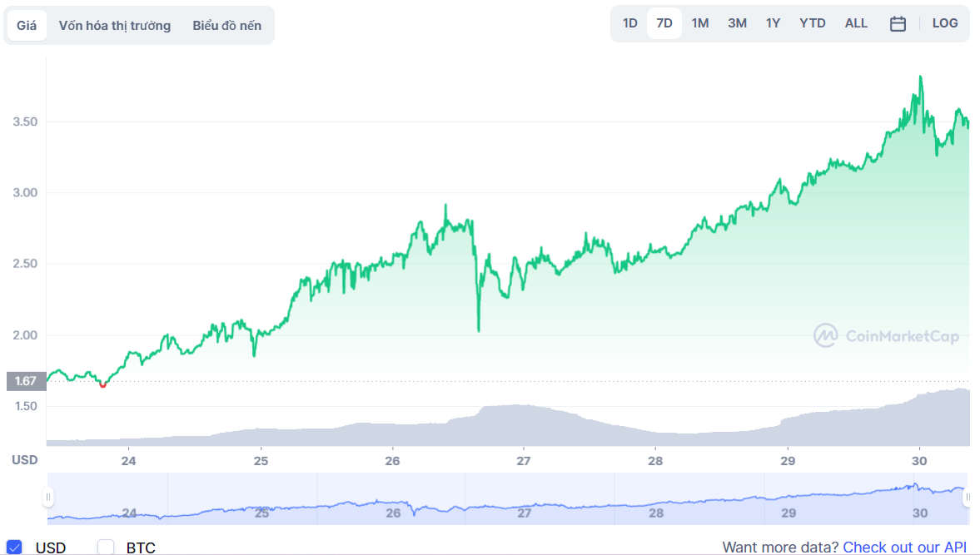
Task: Uncheck the USD checkbox
Action: pos(14,548)
